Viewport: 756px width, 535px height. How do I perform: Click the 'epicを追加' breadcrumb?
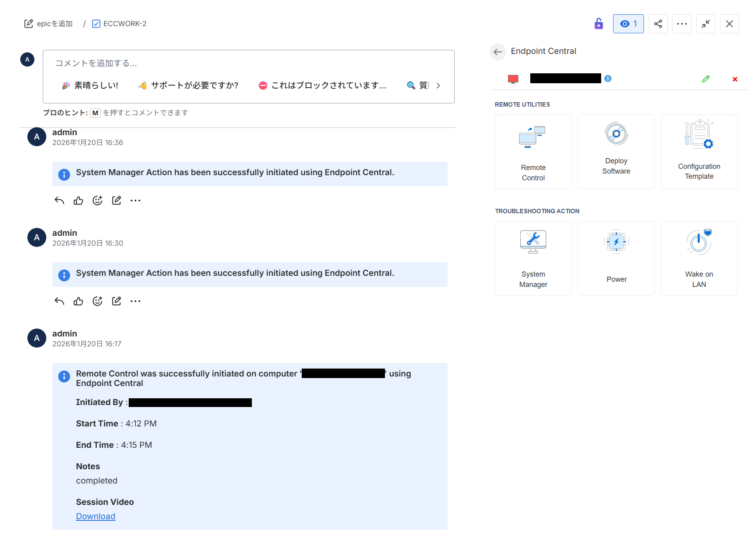(x=49, y=24)
